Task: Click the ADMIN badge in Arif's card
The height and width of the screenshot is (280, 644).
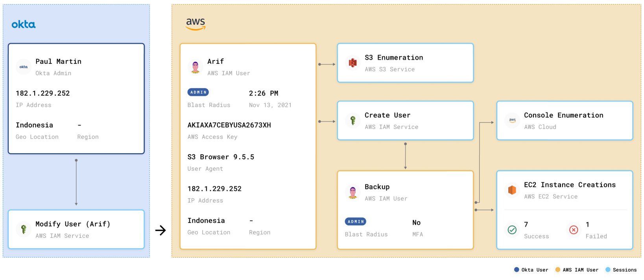Action: [198, 92]
